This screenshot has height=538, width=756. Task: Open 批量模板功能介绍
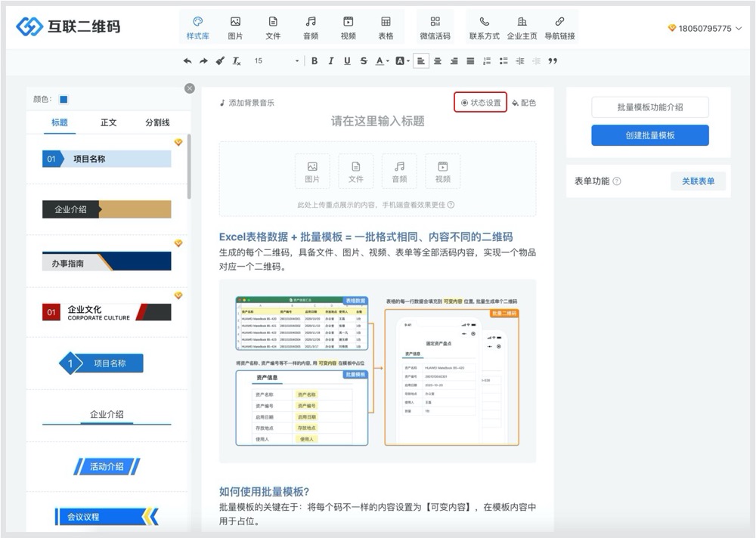click(650, 107)
